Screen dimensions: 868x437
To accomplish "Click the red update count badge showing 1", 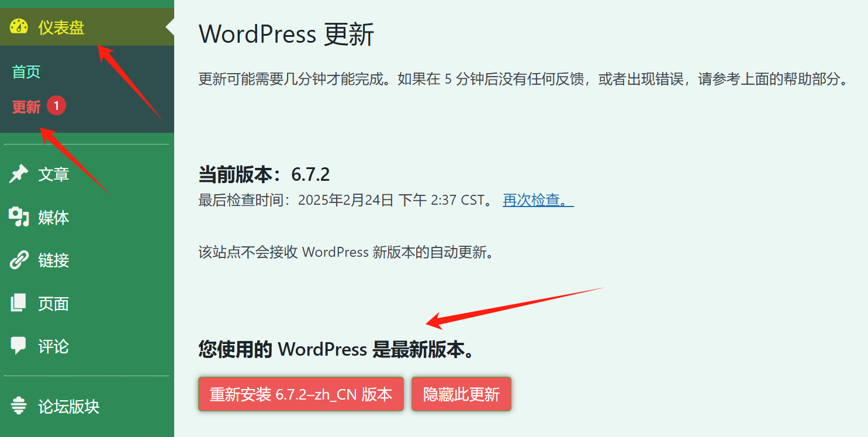I will point(56,105).
